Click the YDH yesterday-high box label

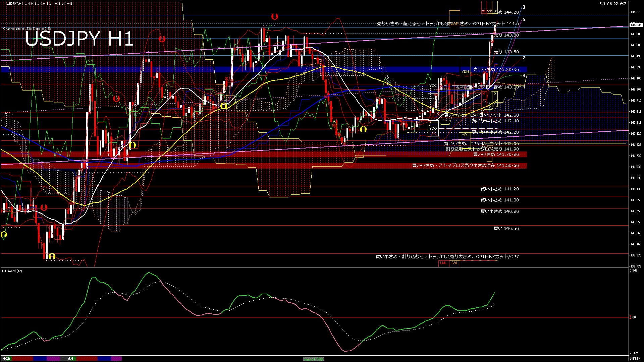pyautogui.click(x=465, y=71)
